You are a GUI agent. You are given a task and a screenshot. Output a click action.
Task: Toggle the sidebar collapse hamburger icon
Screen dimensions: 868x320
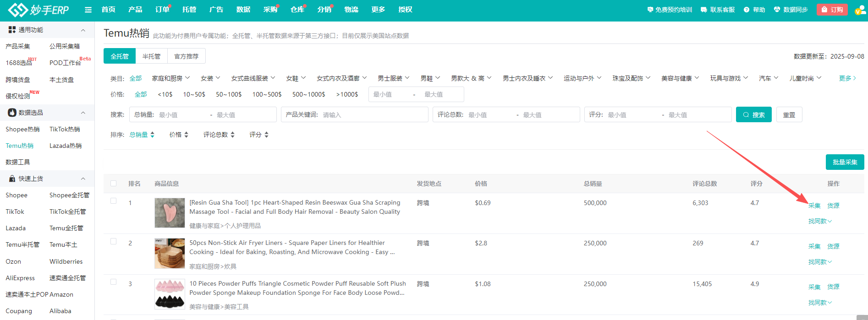88,10
